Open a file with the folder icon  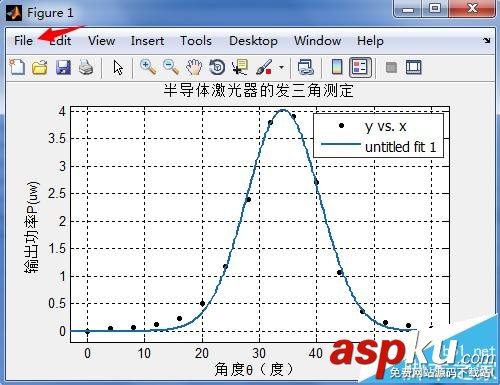pos(40,67)
